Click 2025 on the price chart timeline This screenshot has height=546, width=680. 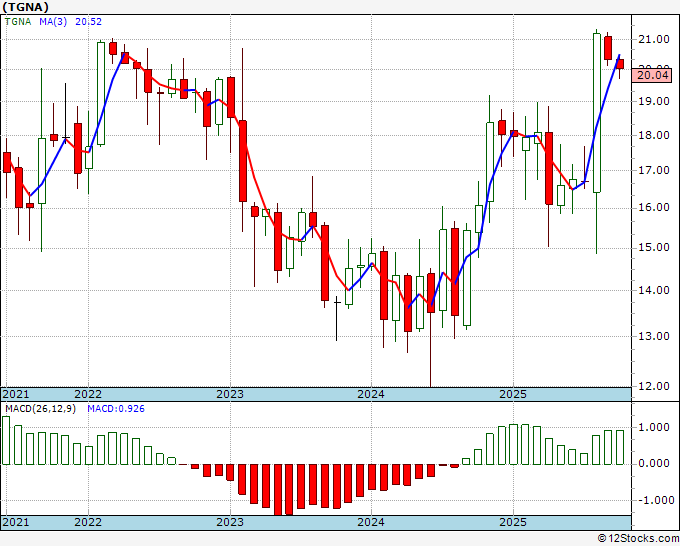(513, 394)
